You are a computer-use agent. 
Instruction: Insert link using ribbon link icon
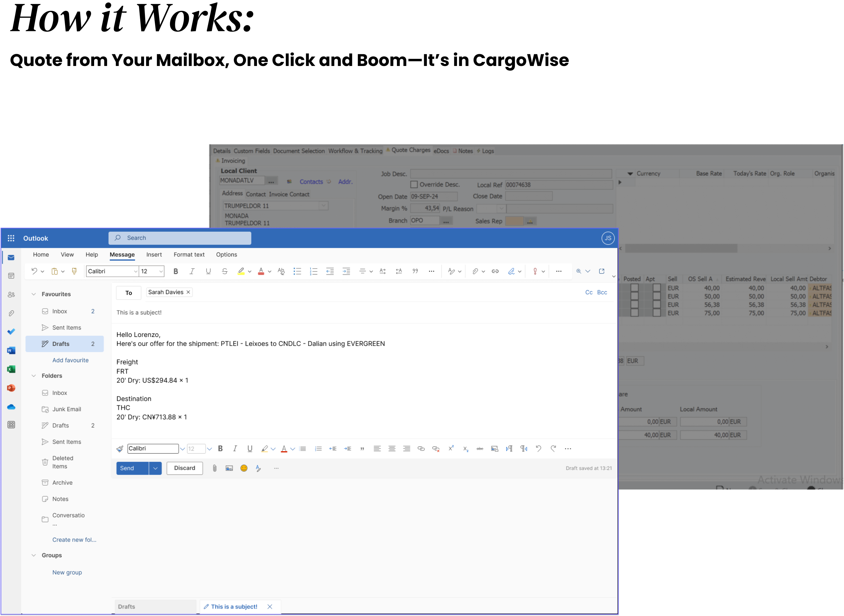(x=495, y=272)
